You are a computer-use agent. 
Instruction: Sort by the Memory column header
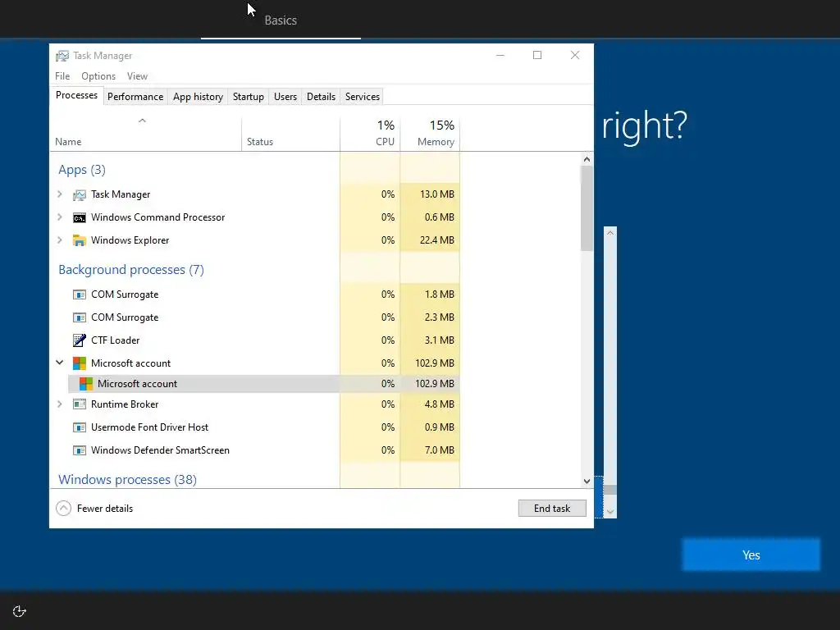coord(430,133)
